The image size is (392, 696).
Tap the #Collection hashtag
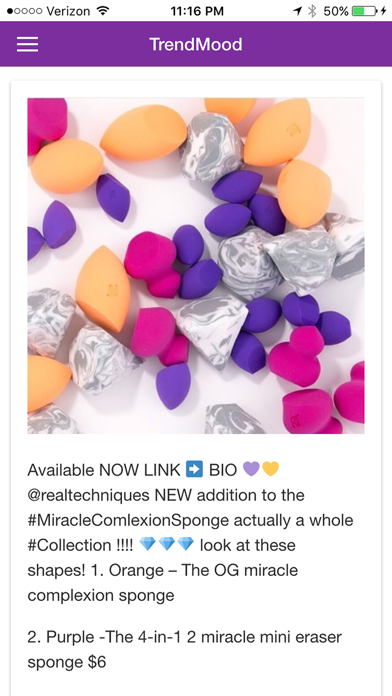pyautogui.click(x=70, y=545)
